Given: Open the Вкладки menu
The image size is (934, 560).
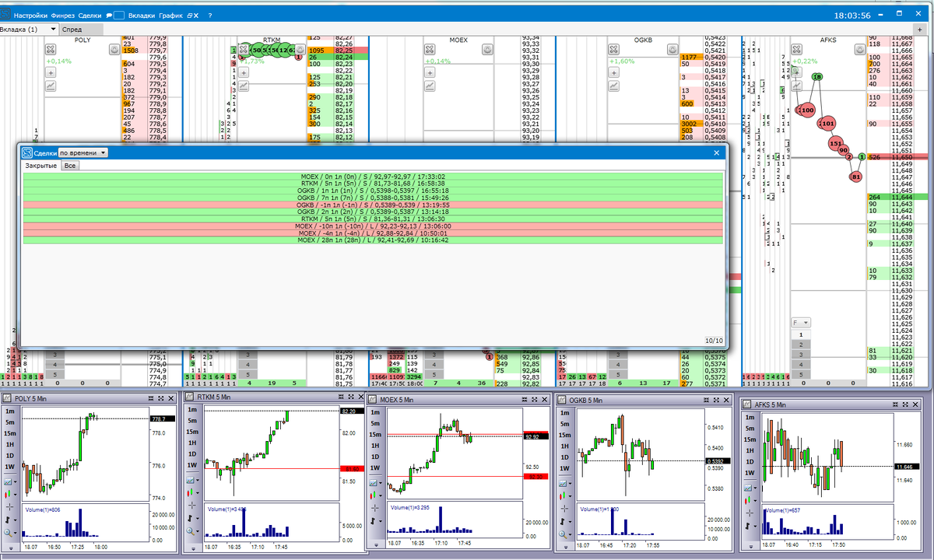Looking at the screenshot, I should tap(142, 16).
